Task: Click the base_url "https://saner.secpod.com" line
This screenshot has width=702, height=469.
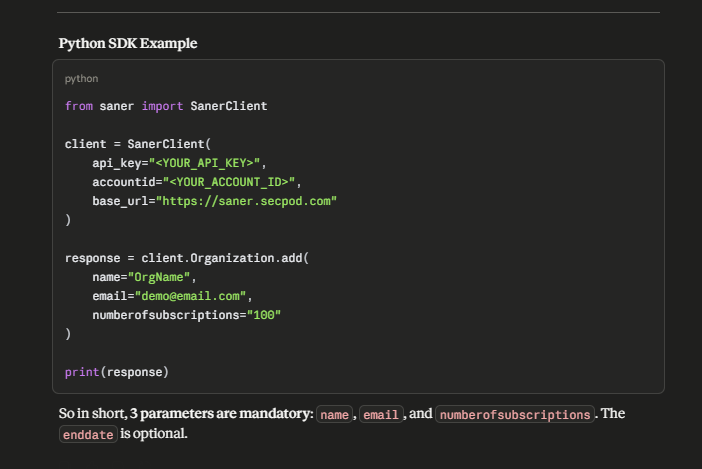Action: 214,201
